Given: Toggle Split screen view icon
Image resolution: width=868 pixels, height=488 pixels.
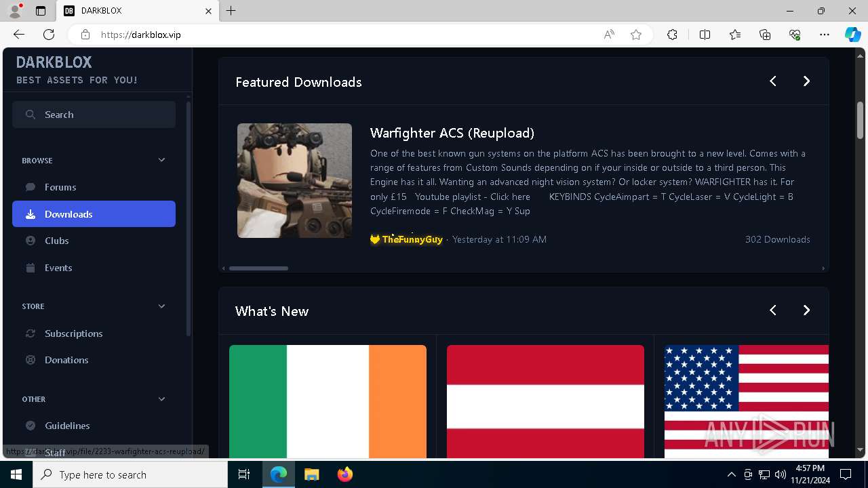Looking at the screenshot, I should click(x=705, y=35).
